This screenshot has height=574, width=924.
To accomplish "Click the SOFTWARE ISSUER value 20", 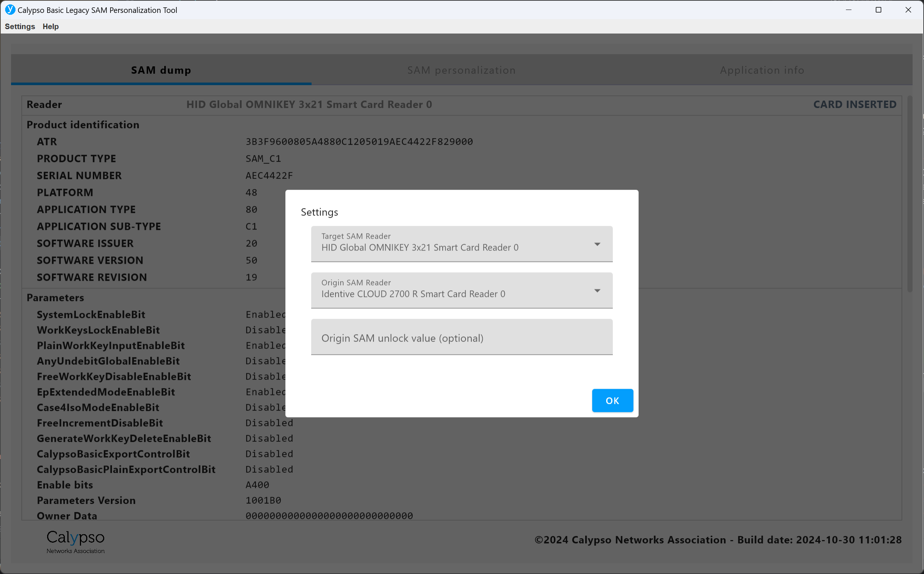I will click(251, 244).
